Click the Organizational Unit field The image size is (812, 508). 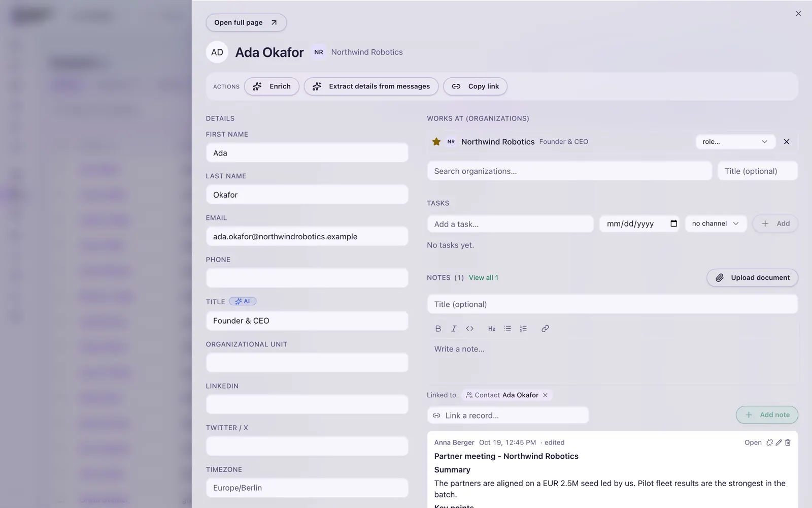pyautogui.click(x=307, y=363)
